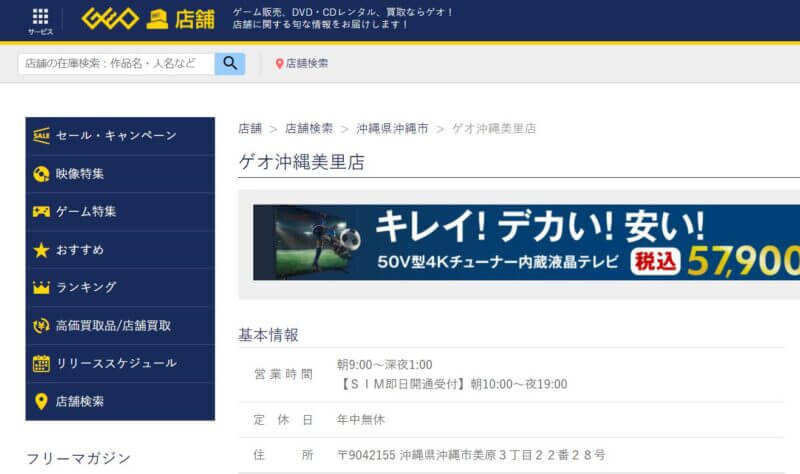Go to 沖縄県沖縄市 breadcrumb link
This screenshot has width=800, height=474.
click(x=392, y=129)
